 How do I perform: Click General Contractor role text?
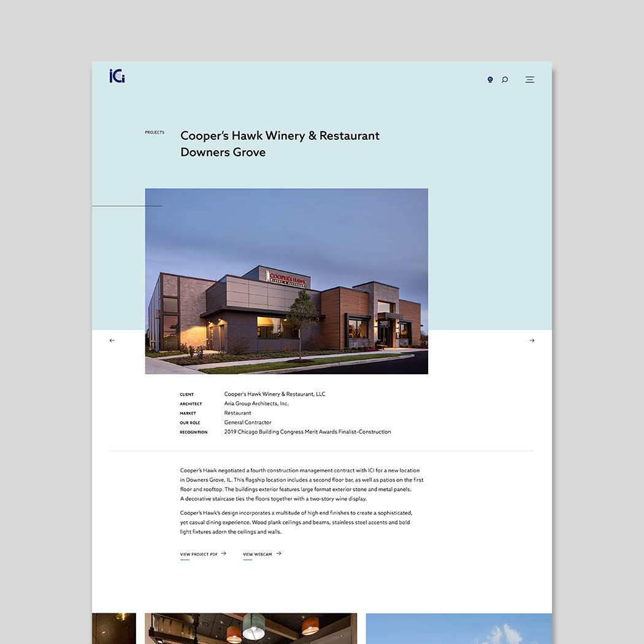[248, 422]
